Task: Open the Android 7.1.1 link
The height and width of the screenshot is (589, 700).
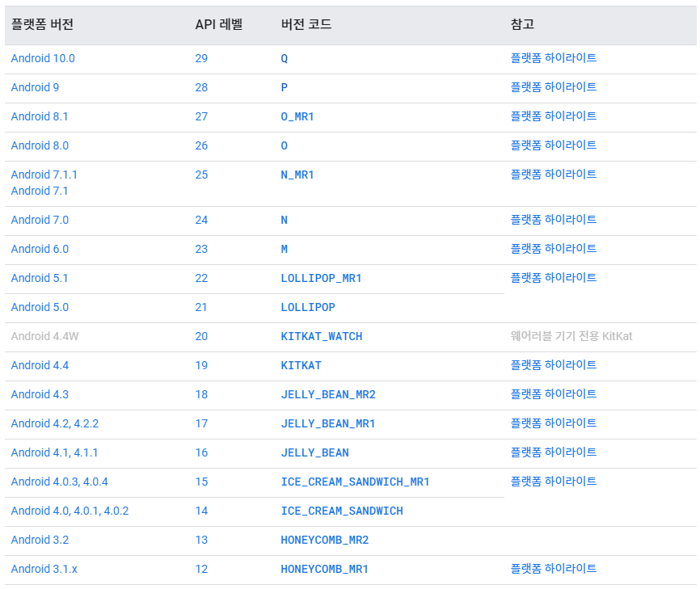Action: (x=44, y=175)
